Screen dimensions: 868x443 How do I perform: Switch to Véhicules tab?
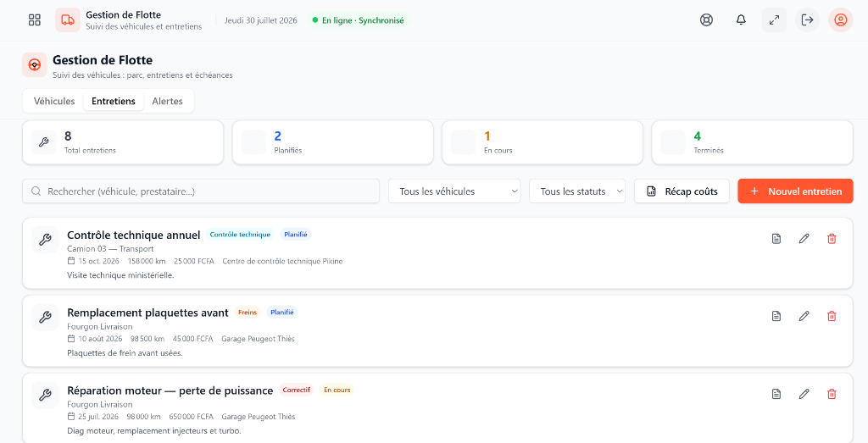click(54, 101)
